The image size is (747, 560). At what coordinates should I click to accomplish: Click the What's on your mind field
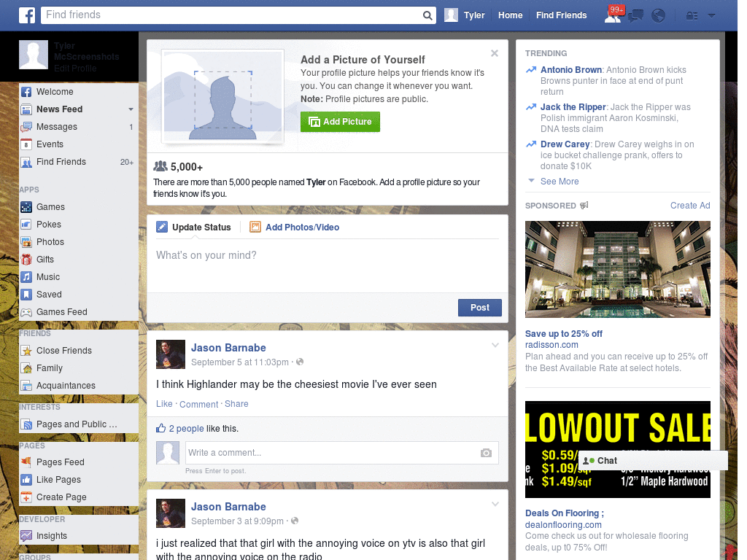pos(328,265)
